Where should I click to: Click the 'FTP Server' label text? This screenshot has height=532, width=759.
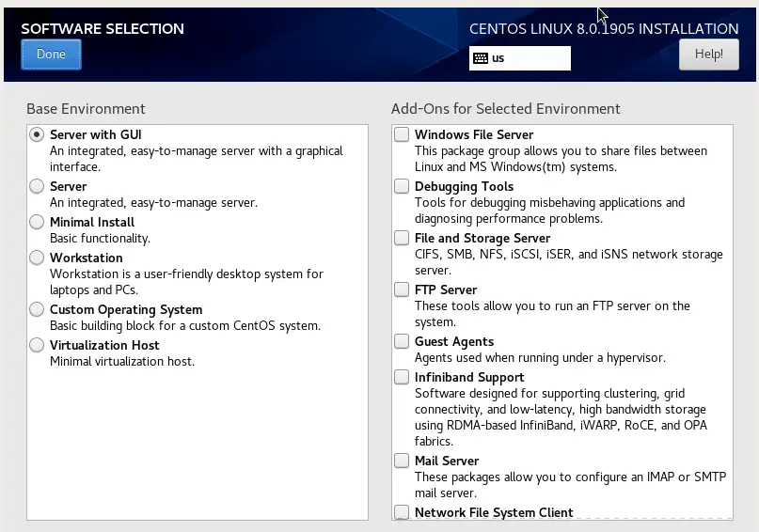[446, 289]
